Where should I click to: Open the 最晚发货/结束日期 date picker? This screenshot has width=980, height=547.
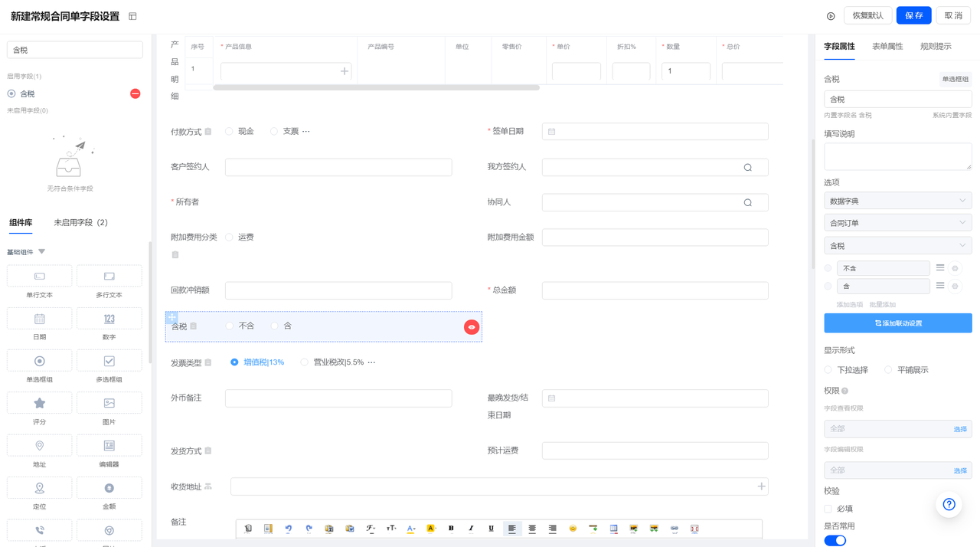pyautogui.click(x=655, y=398)
